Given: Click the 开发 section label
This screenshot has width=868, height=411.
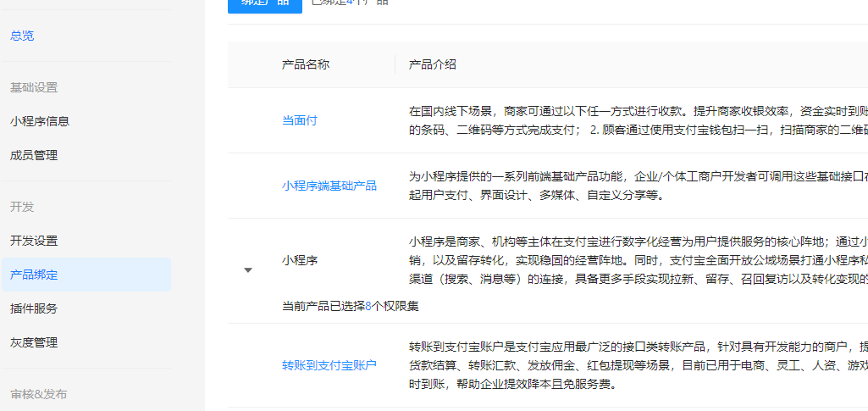Looking at the screenshot, I should point(22,207).
